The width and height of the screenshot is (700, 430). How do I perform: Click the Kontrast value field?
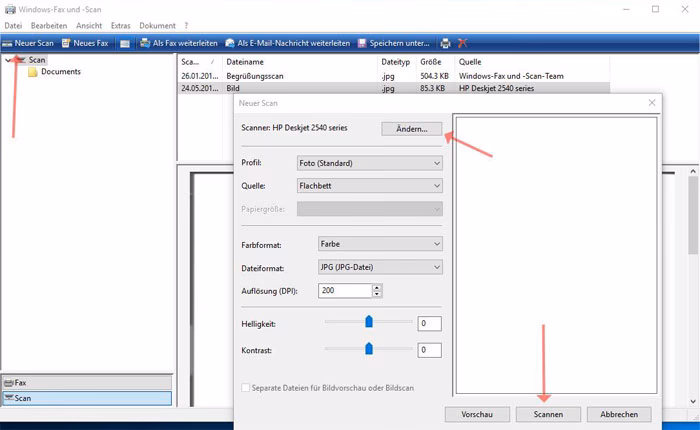429,350
